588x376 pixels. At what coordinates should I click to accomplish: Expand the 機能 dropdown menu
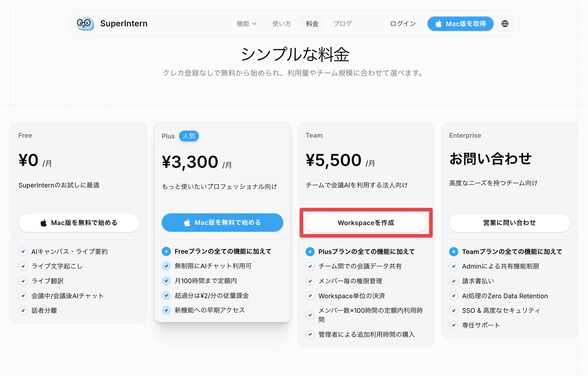[x=246, y=24]
